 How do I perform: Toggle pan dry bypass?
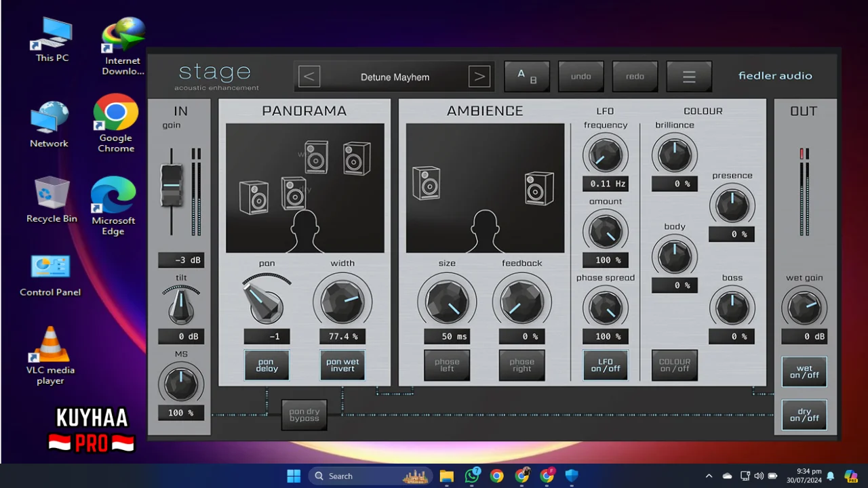click(304, 415)
